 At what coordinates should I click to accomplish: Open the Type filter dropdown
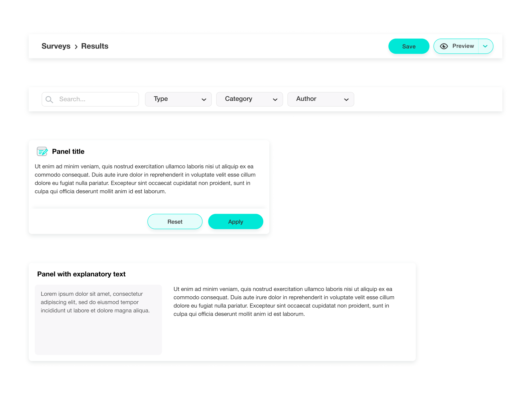tap(178, 99)
